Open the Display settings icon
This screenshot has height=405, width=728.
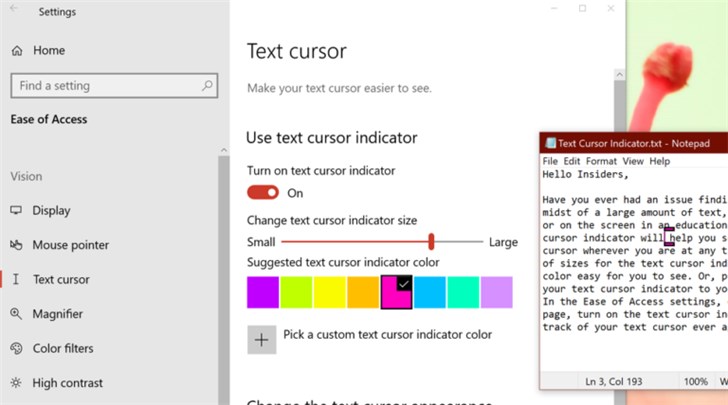pyautogui.click(x=16, y=210)
